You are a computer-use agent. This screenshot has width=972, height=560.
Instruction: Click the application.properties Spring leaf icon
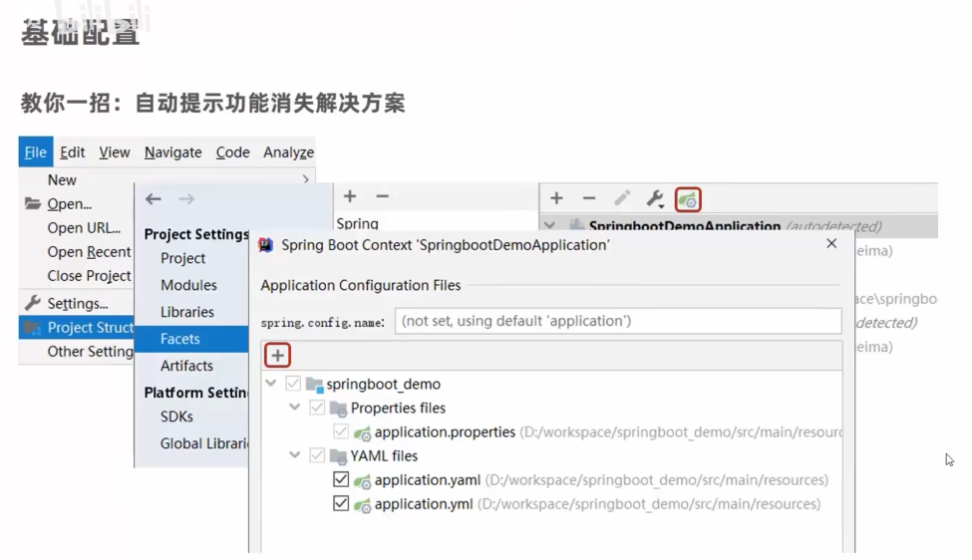pos(362,433)
